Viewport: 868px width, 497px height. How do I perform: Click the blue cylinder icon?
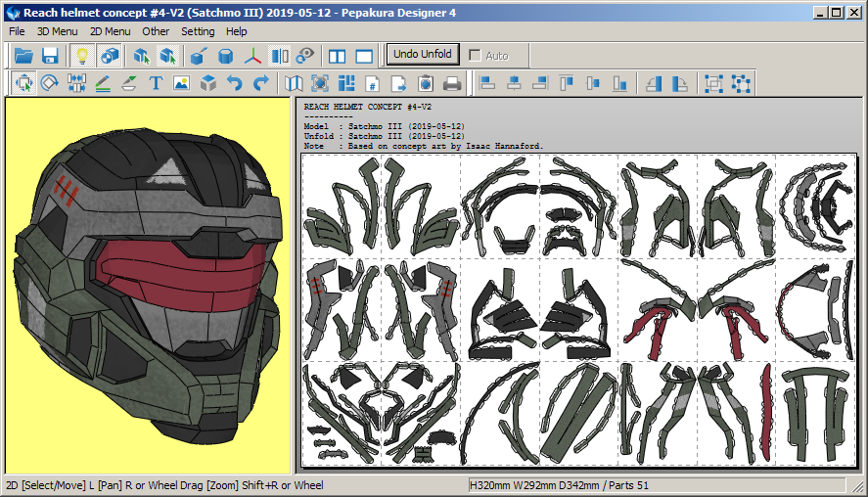(x=226, y=56)
